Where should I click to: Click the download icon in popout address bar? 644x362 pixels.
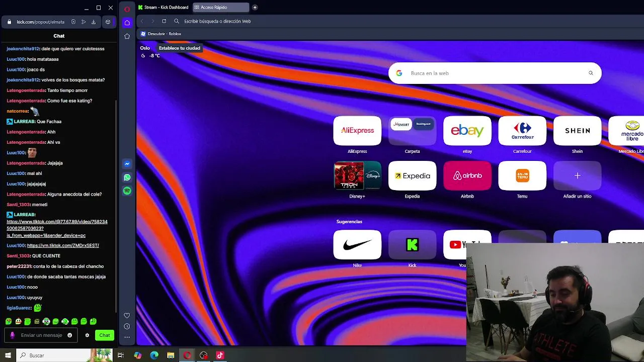point(94,22)
